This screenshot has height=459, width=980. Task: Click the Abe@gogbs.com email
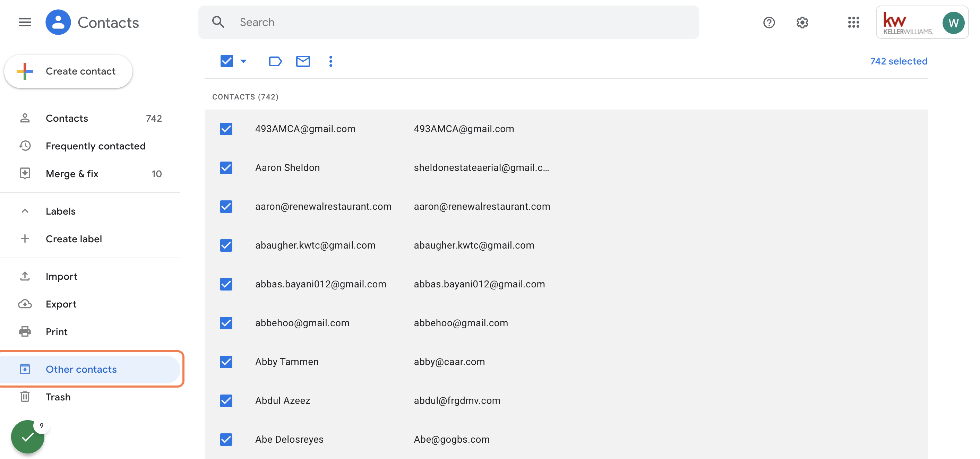pos(452,439)
